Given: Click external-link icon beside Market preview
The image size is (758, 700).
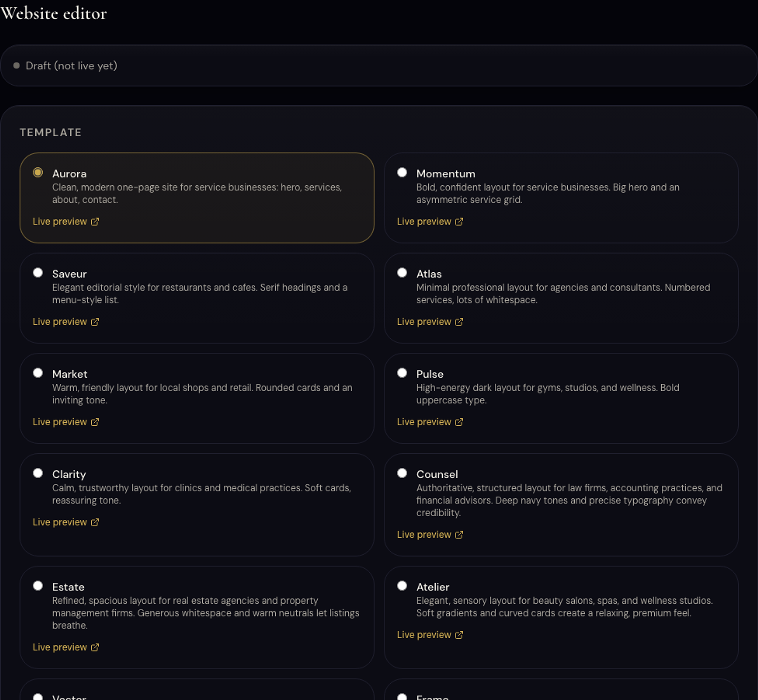Looking at the screenshot, I should 95,422.
